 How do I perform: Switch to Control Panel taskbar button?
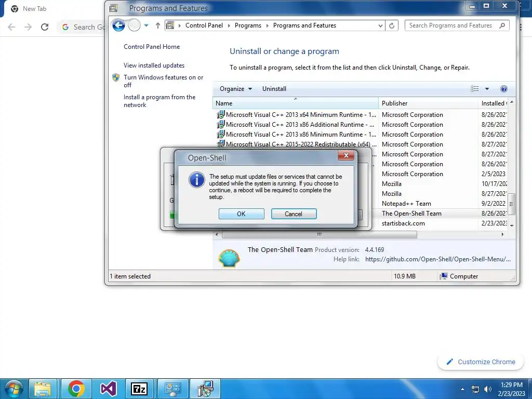click(x=172, y=389)
